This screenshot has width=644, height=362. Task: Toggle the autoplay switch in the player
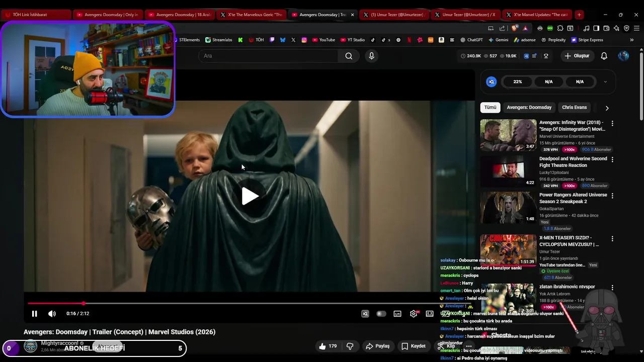pyautogui.click(x=381, y=314)
